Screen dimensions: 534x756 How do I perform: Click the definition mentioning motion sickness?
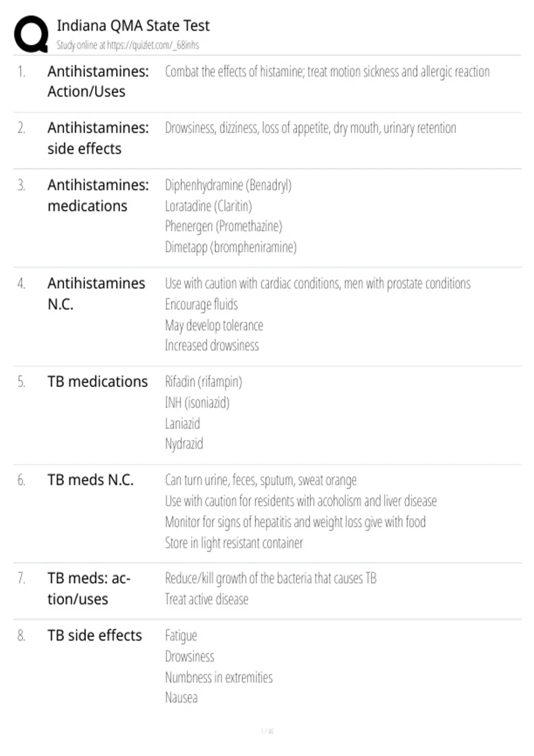328,72
